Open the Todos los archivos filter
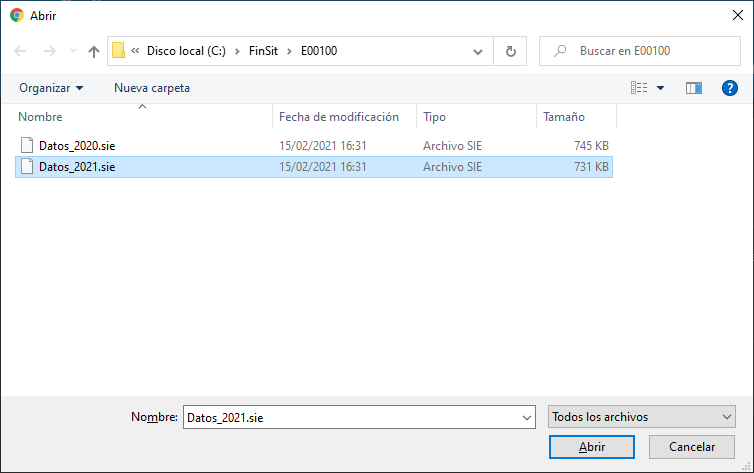Screen dimensions: 754x473 coord(641,417)
